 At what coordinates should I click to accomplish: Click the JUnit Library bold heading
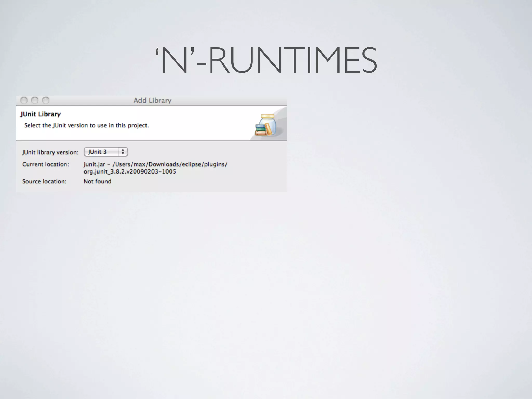point(41,114)
